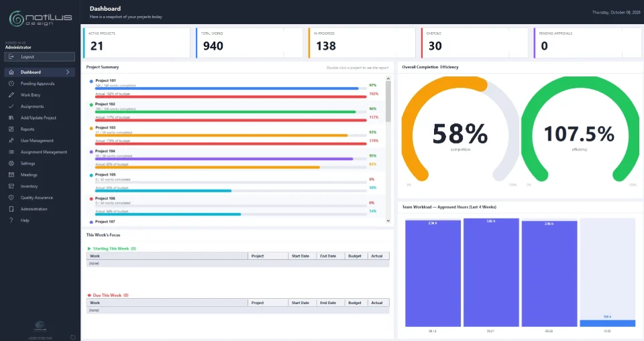Click refresh icon at sidebar bottom
The height and width of the screenshot is (341, 644).
[72, 337]
